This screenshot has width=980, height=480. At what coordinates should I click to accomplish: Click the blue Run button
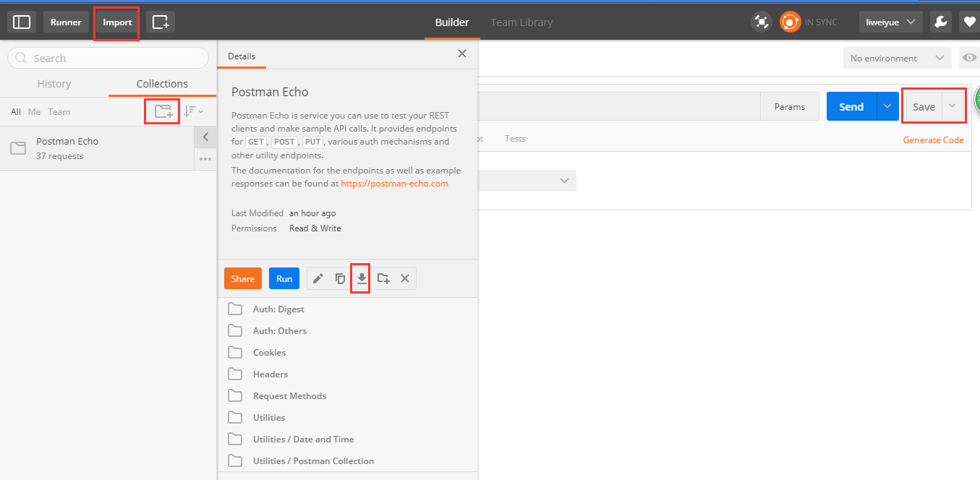[284, 278]
